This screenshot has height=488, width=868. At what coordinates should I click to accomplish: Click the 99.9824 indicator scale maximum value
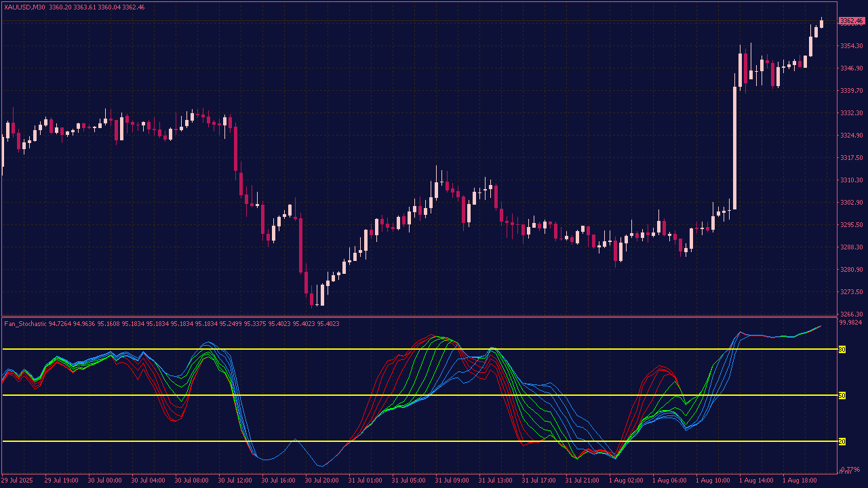click(x=850, y=323)
